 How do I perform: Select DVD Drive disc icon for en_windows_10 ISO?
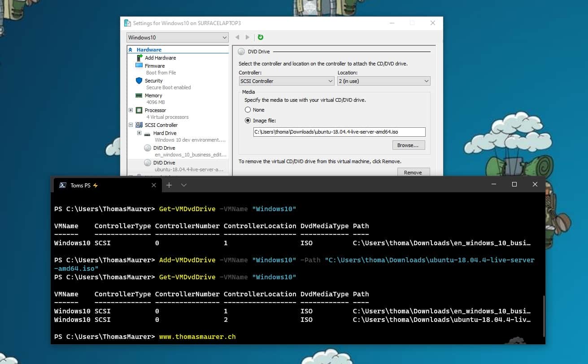148,148
